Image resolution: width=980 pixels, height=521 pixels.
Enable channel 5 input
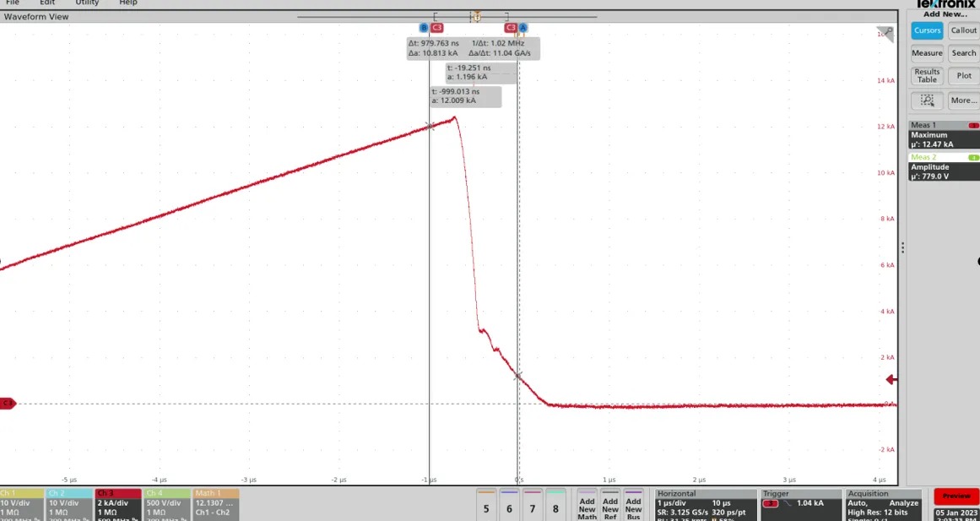pyautogui.click(x=486, y=504)
